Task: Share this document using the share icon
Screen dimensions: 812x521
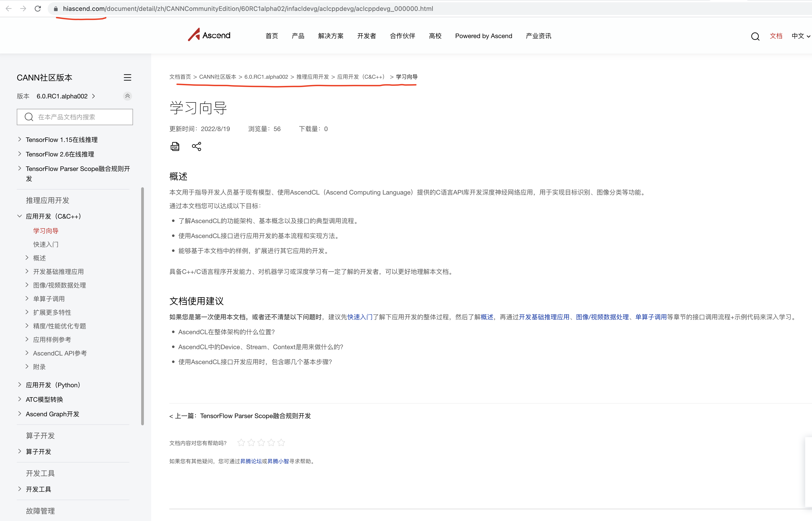Action: 196,146
